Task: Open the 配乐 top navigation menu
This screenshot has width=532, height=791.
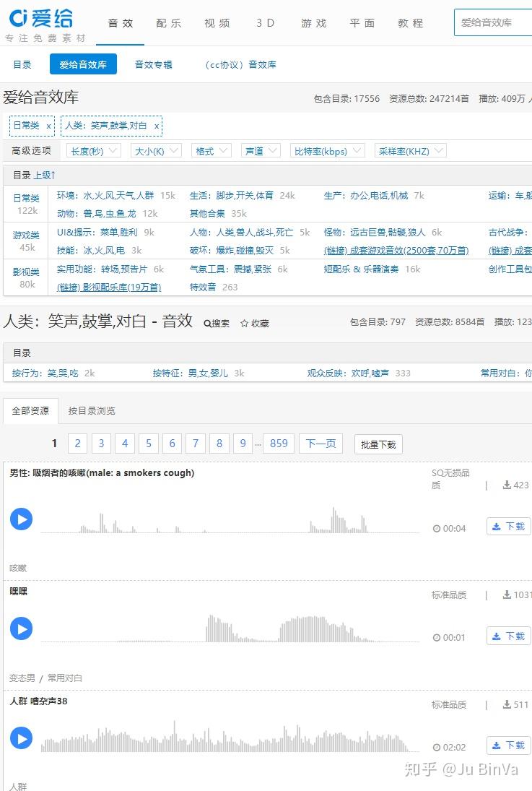Action: click(x=169, y=23)
